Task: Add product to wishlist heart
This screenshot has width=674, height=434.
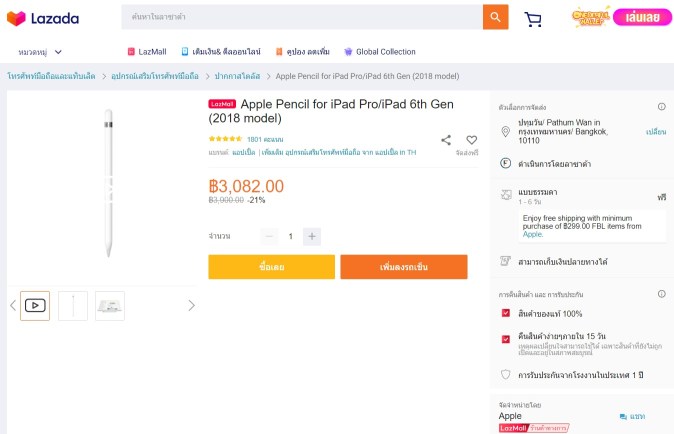Action: pyautogui.click(x=471, y=140)
